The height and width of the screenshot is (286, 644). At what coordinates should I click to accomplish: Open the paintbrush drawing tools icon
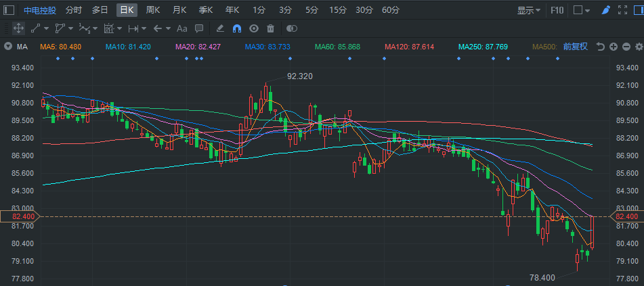pos(606,10)
